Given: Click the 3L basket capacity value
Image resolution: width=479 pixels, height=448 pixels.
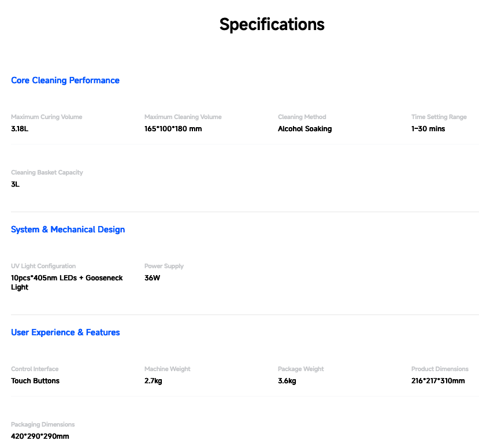Looking at the screenshot, I should click(x=15, y=184).
